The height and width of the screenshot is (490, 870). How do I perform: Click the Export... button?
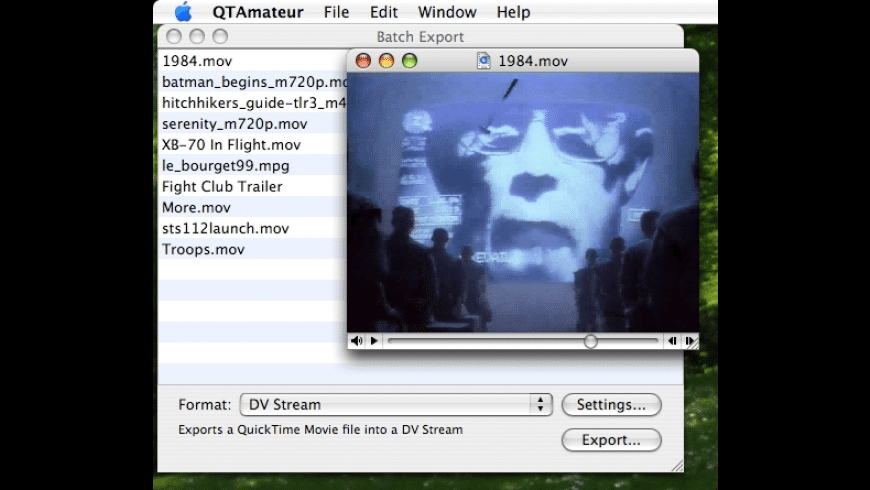click(x=611, y=440)
